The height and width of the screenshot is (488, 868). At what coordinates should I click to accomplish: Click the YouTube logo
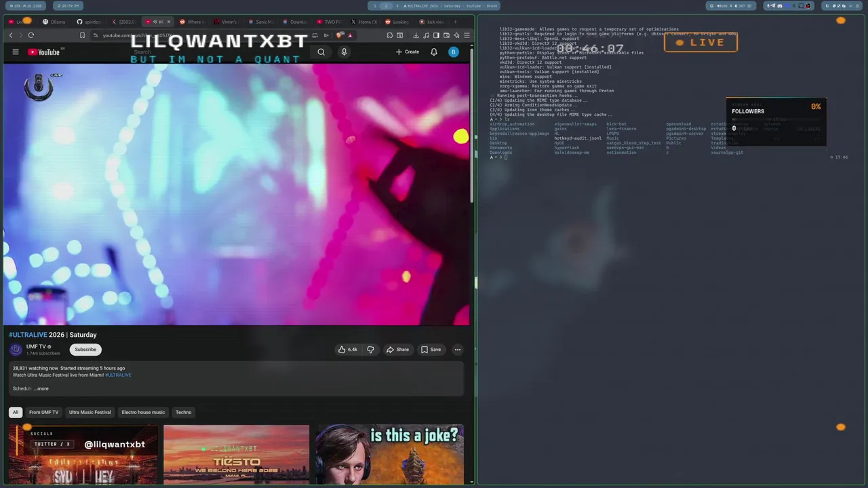click(44, 52)
